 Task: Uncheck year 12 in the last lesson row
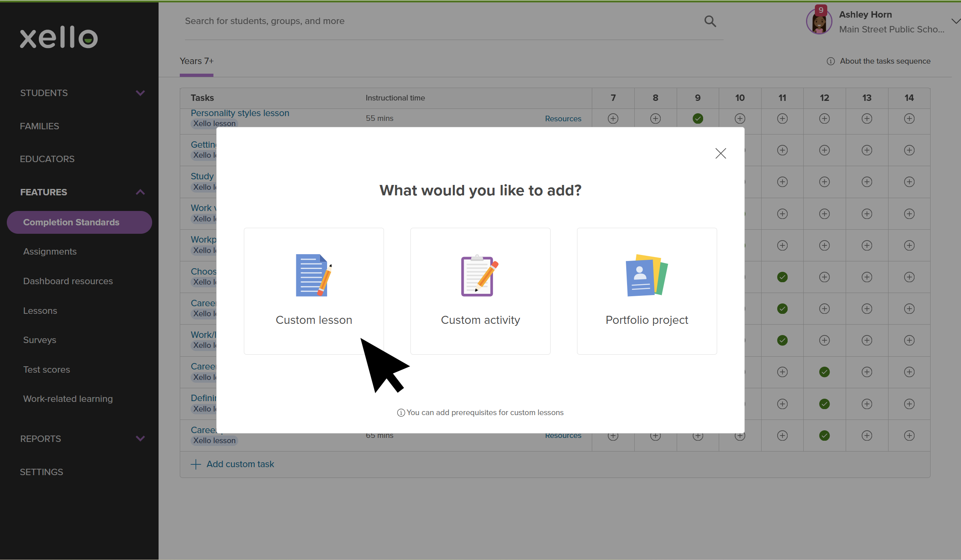824,436
